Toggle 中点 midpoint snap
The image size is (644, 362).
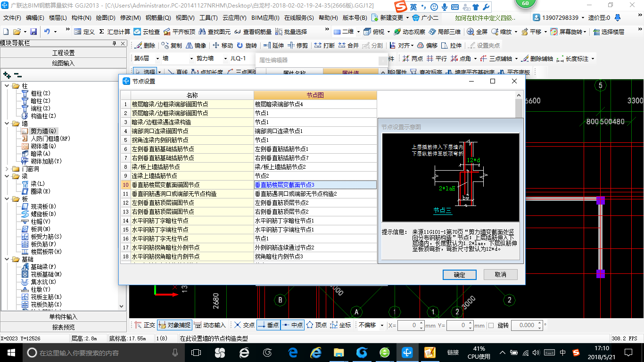click(x=292, y=325)
